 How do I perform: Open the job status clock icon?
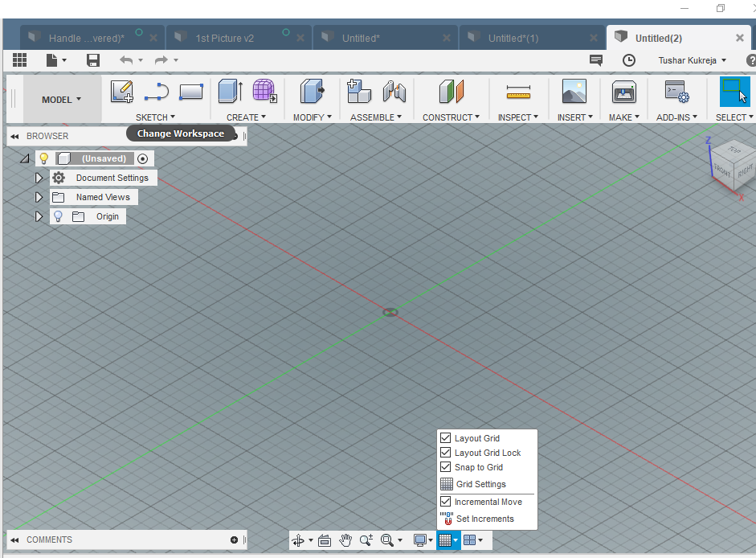629,60
